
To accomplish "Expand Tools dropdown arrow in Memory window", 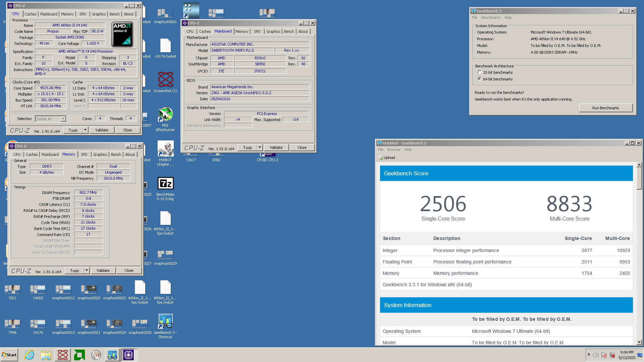I will click(87, 270).
